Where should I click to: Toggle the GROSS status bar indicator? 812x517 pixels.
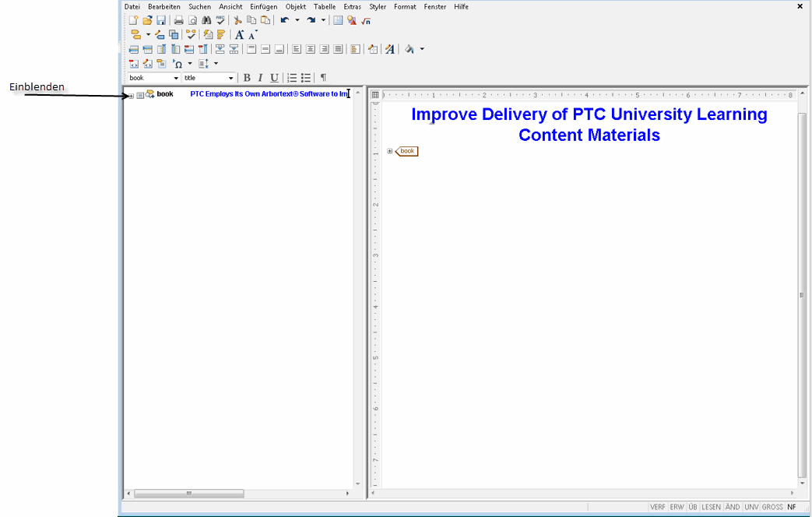coord(772,507)
